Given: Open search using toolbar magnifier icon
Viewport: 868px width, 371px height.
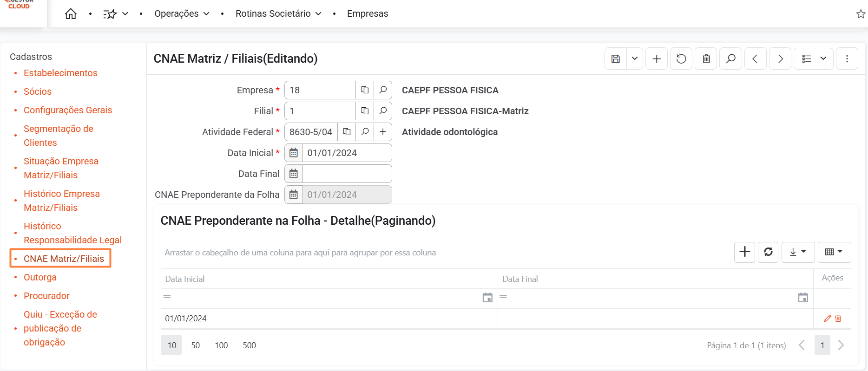Looking at the screenshot, I should [731, 59].
